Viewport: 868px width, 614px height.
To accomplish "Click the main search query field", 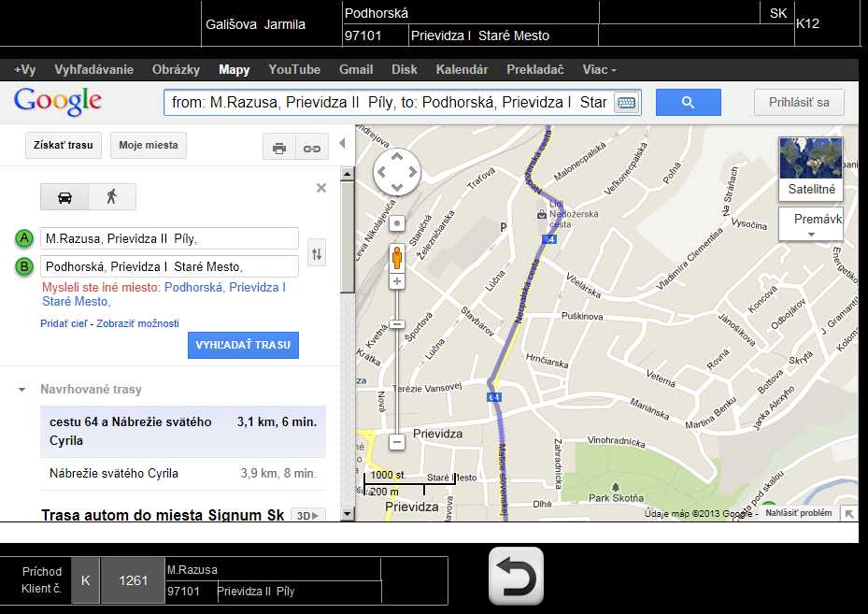I will click(390, 103).
